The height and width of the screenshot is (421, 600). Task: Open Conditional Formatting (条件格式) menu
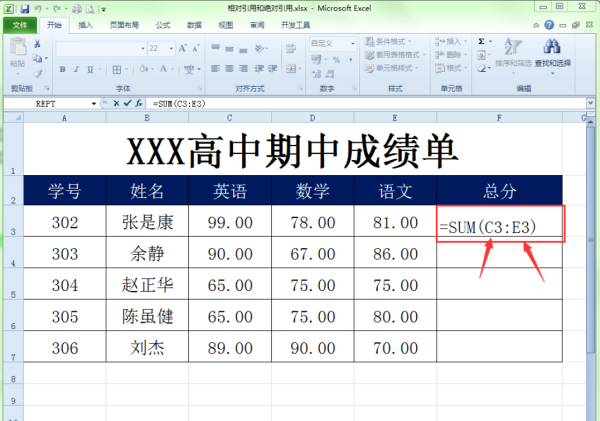coord(388,41)
